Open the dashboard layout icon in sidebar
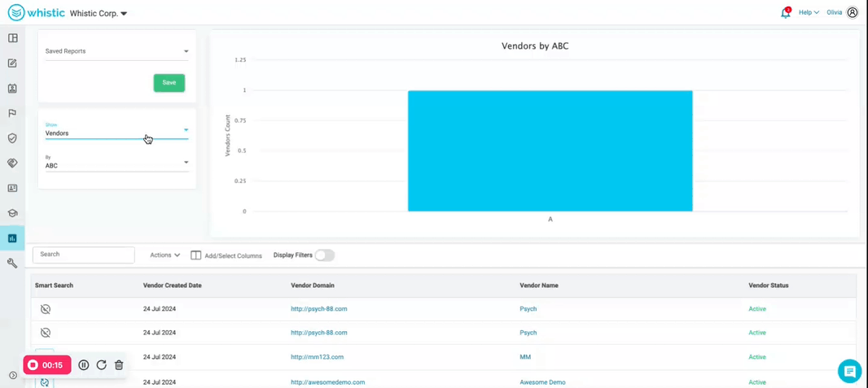 [x=12, y=38]
